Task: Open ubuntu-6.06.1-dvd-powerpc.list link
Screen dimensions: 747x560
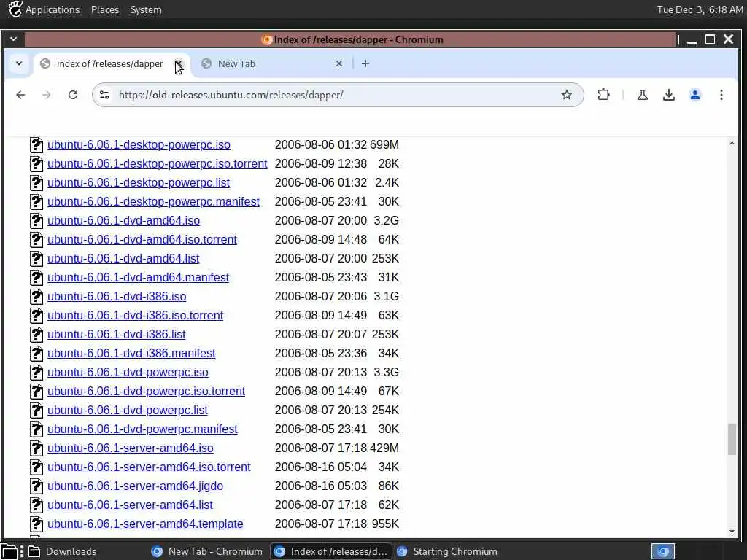Action: tap(127, 410)
